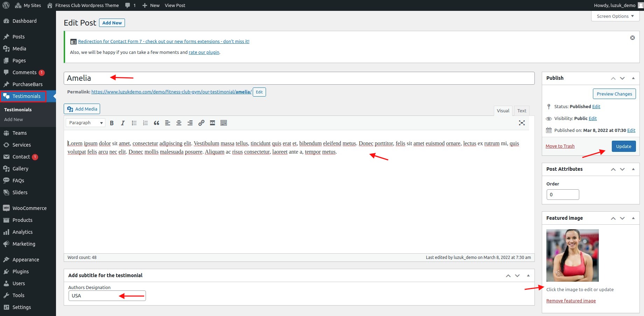Collapse the Publish panel

pyautogui.click(x=633, y=78)
